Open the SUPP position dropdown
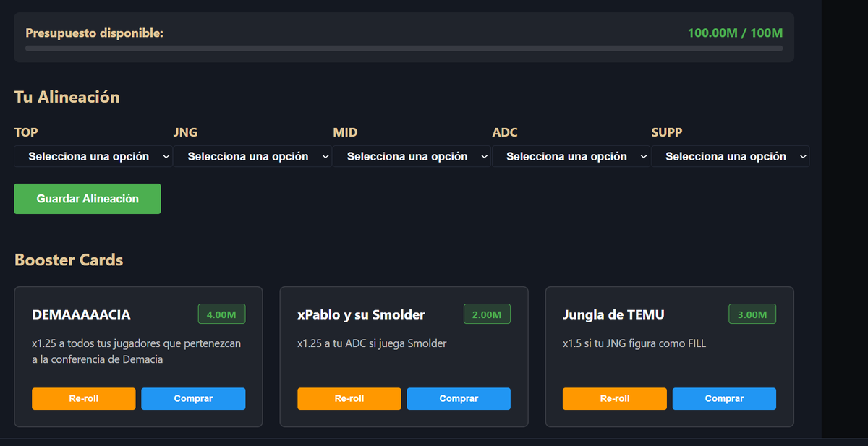Viewport: 868px width, 446px height. point(730,156)
